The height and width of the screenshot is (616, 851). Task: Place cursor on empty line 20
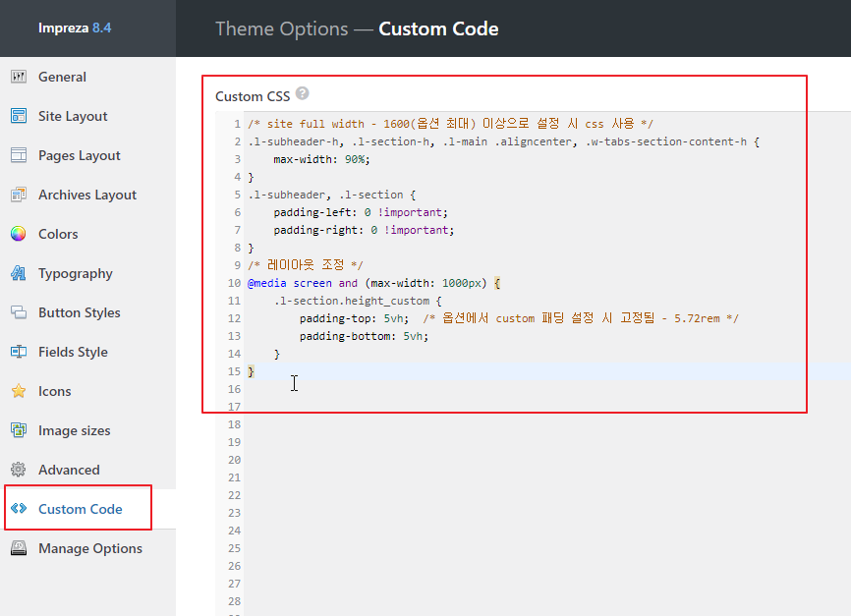point(547,460)
